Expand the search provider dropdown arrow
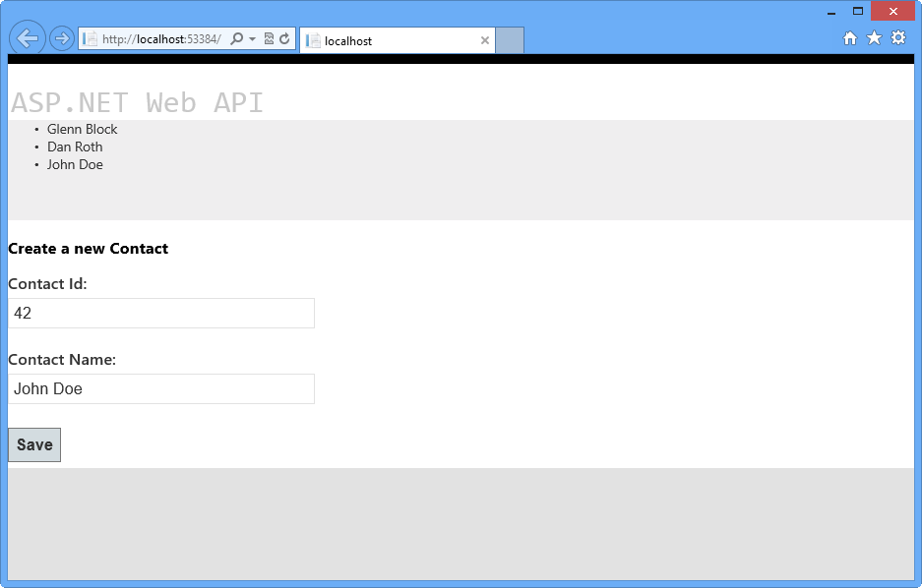This screenshot has height=588, width=922. pyautogui.click(x=251, y=37)
